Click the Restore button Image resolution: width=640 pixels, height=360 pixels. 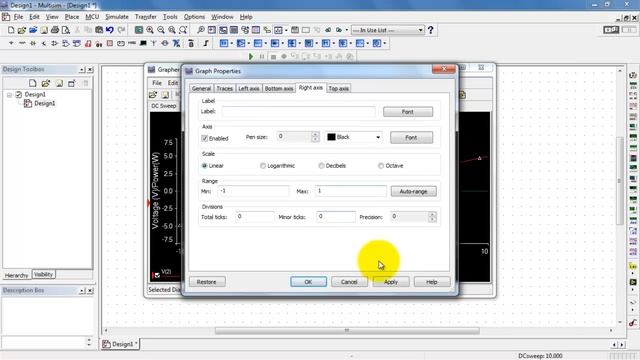click(207, 282)
